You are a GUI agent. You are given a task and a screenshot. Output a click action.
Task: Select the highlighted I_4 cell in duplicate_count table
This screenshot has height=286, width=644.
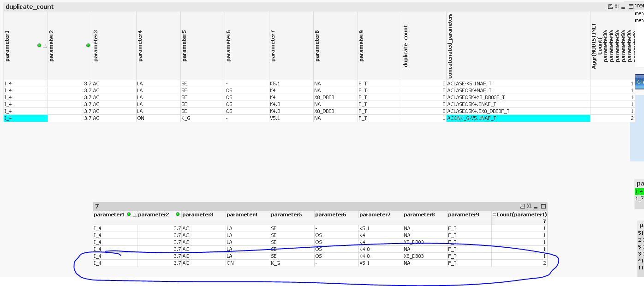click(25, 118)
